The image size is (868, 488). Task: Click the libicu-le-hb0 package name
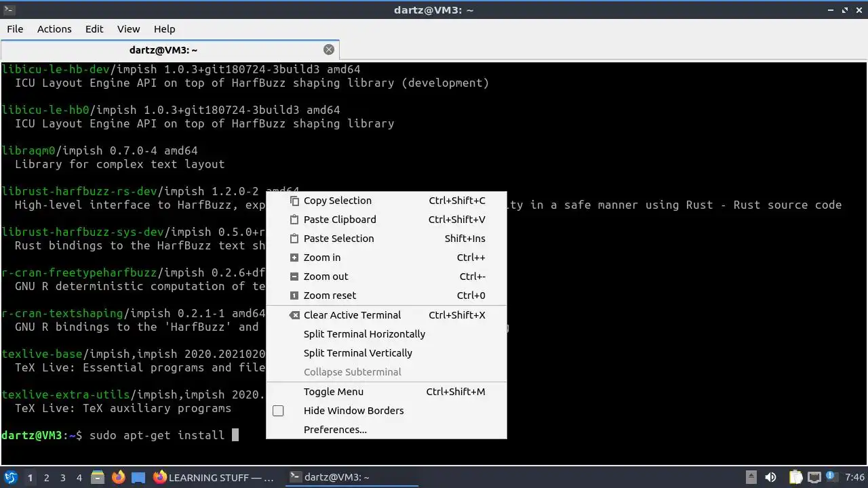click(45, 110)
